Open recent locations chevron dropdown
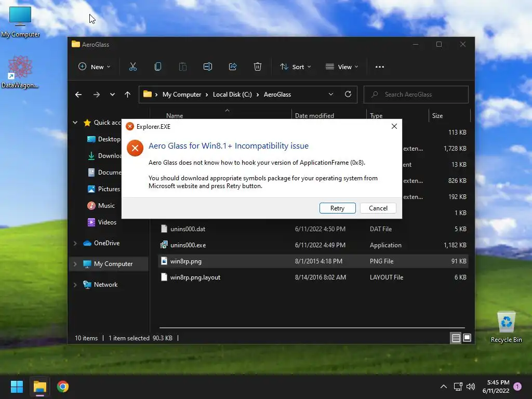Screen dimensions: 532x399 [112, 95]
